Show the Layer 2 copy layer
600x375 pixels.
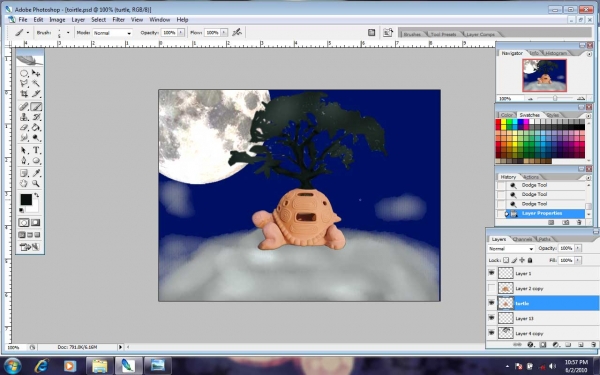tap(492, 288)
